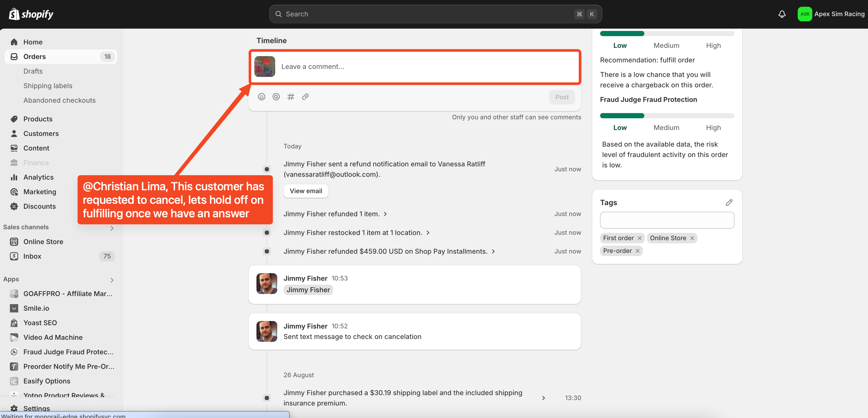Remove the Online Store tag
The width and height of the screenshot is (868, 418).
[692, 238]
